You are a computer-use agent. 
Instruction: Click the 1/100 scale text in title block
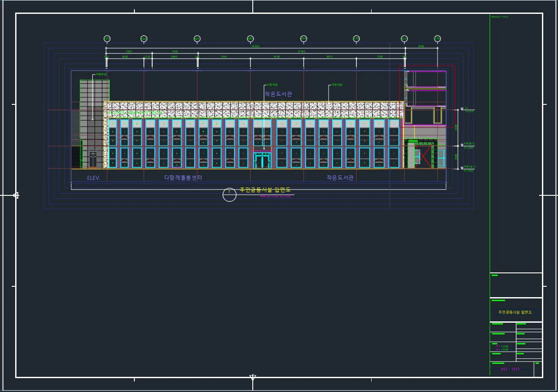click(504, 347)
